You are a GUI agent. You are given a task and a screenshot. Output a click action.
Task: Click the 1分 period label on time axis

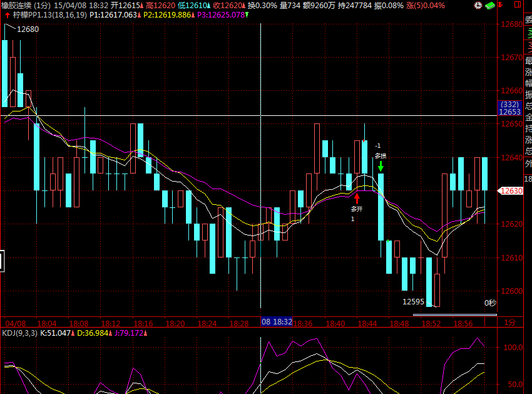pos(510,323)
